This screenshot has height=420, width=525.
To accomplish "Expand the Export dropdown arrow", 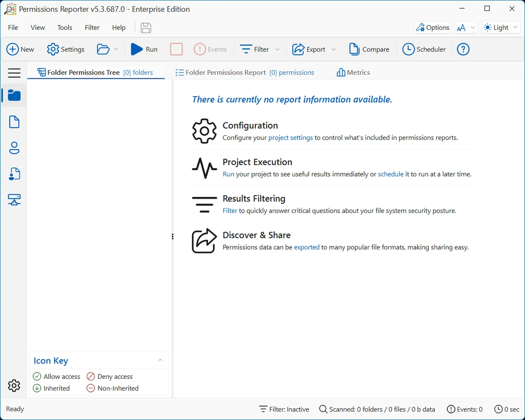I will [334, 49].
